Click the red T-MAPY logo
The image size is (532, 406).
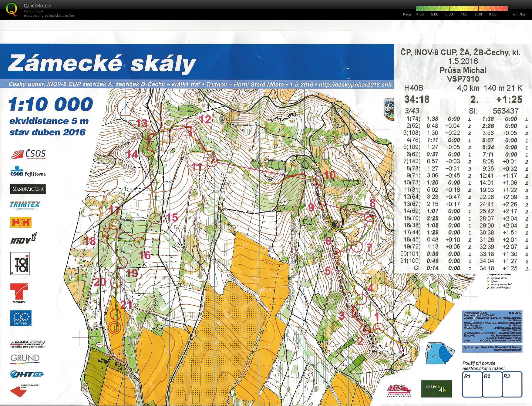19,293
